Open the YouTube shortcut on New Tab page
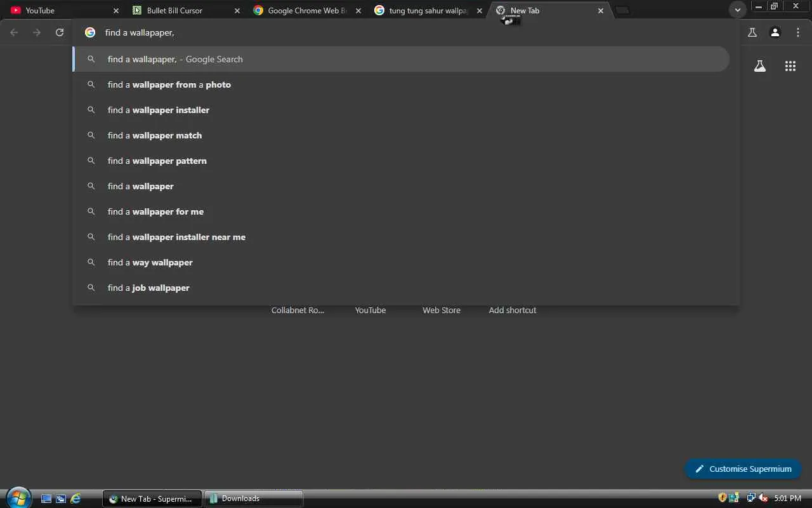The image size is (812, 508). (370, 311)
